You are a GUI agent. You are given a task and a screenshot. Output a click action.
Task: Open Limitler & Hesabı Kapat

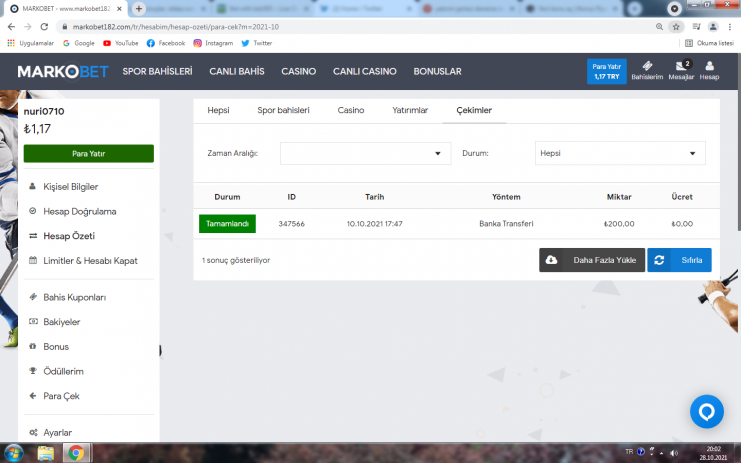90,260
